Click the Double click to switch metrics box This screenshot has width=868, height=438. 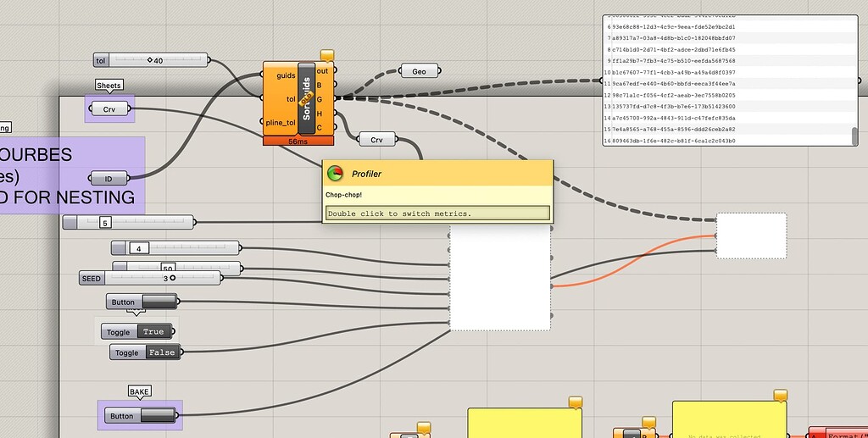click(x=438, y=213)
